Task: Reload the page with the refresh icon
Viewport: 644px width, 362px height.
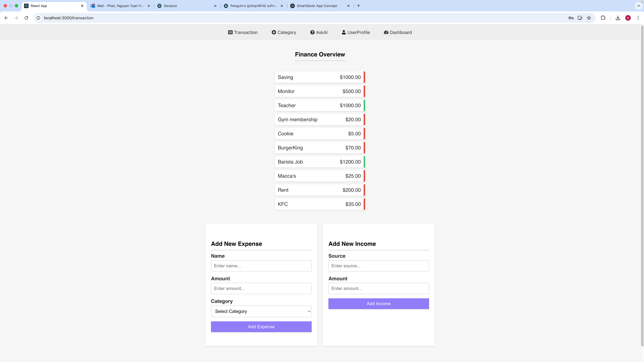Action: click(x=26, y=18)
